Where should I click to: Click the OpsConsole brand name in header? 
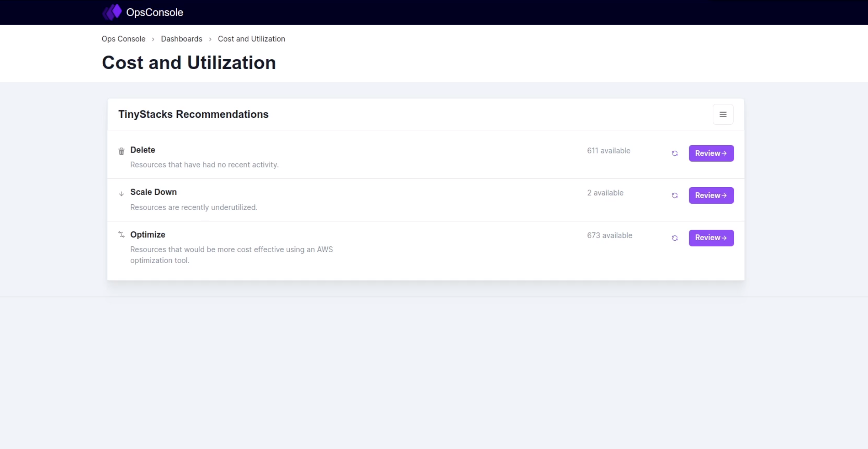pyautogui.click(x=155, y=12)
